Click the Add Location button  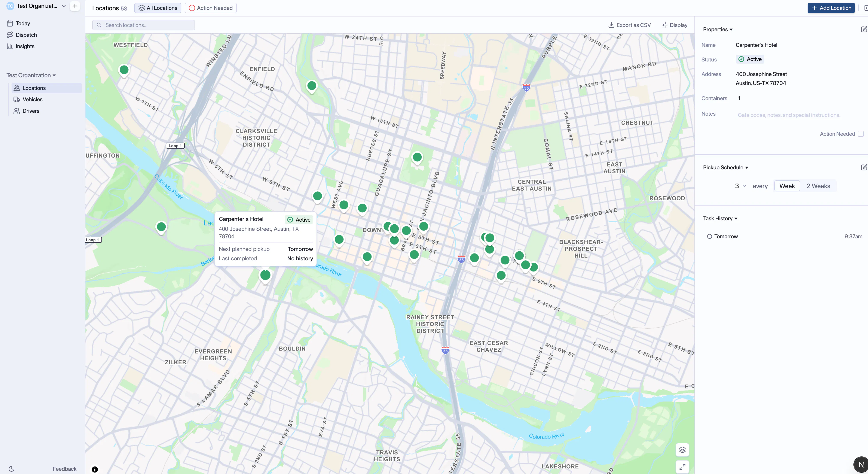click(831, 8)
